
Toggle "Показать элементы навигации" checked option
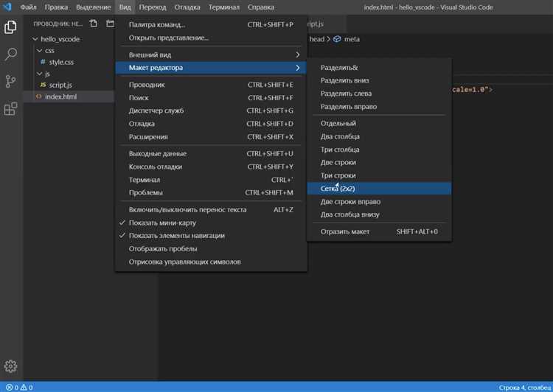click(x=176, y=236)
